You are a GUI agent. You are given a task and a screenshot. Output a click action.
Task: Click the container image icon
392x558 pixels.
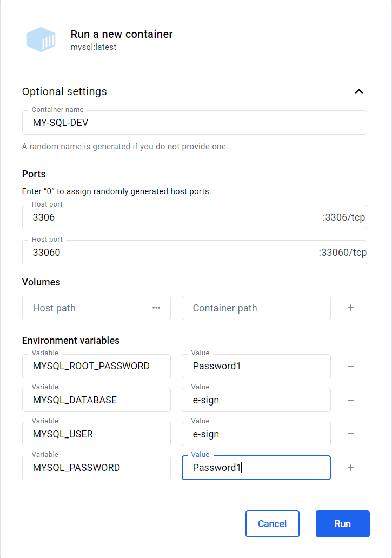[41, 39]
